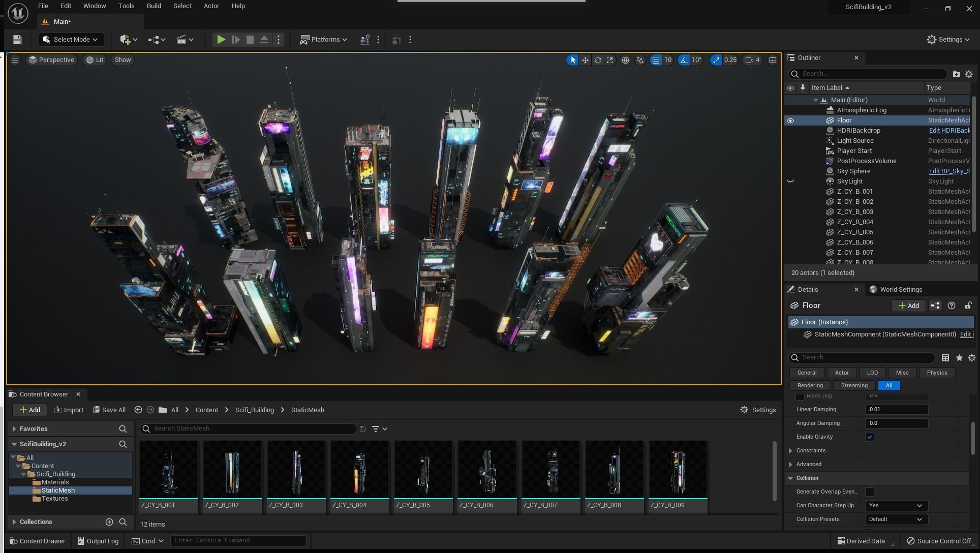Toggle rotation snap angle icon
980x553 pixels.
(684, 60)
